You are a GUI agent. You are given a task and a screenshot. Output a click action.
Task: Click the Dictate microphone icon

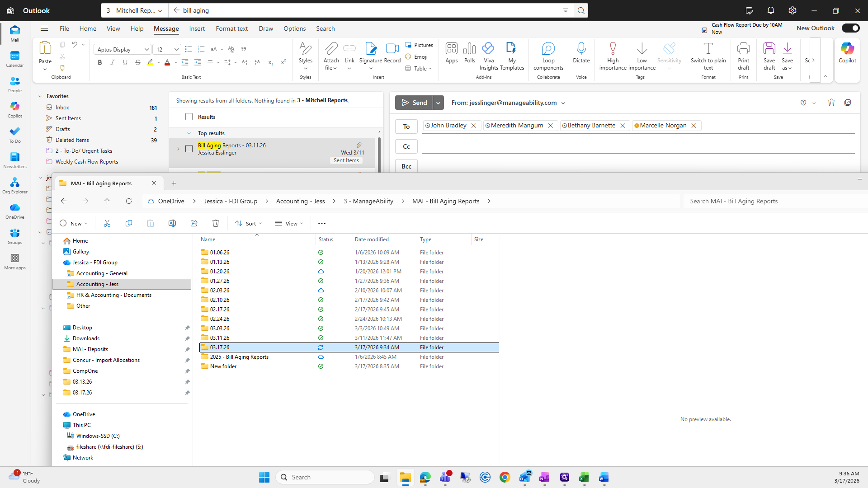pos(581,49)
